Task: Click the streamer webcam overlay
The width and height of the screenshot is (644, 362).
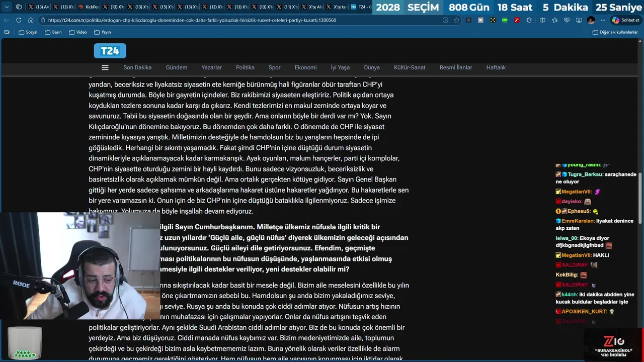Action: [x=80, y=265]
